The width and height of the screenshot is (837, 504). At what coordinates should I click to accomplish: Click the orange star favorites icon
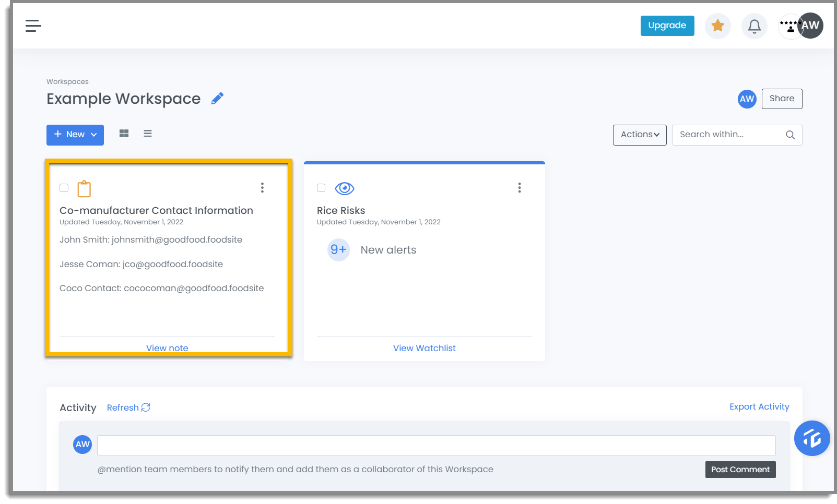(718, 26)
